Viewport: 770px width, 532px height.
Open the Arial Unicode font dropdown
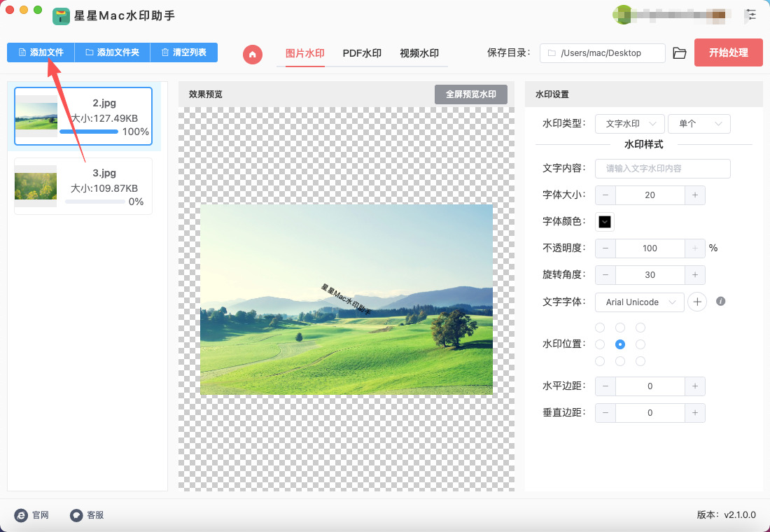pyautogui.click(x=639, y=302)
